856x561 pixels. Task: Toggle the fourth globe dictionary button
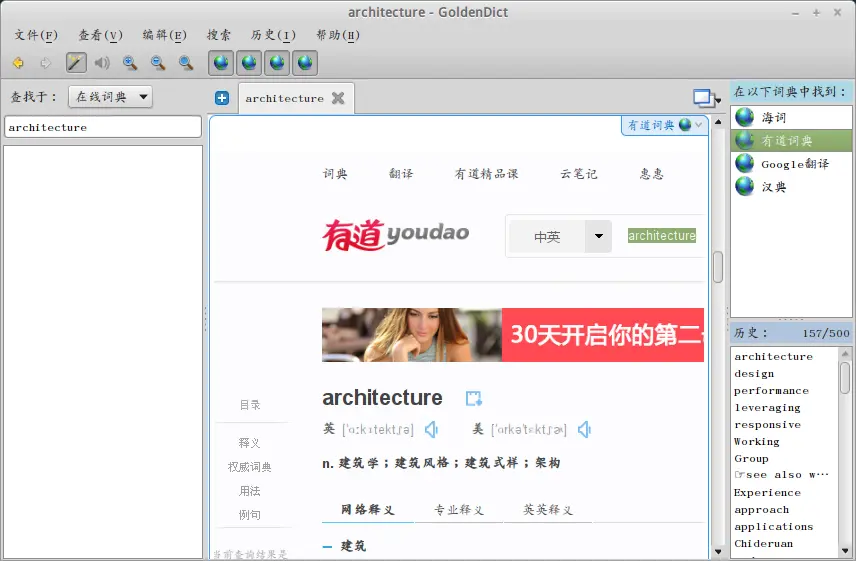[305, 63]
